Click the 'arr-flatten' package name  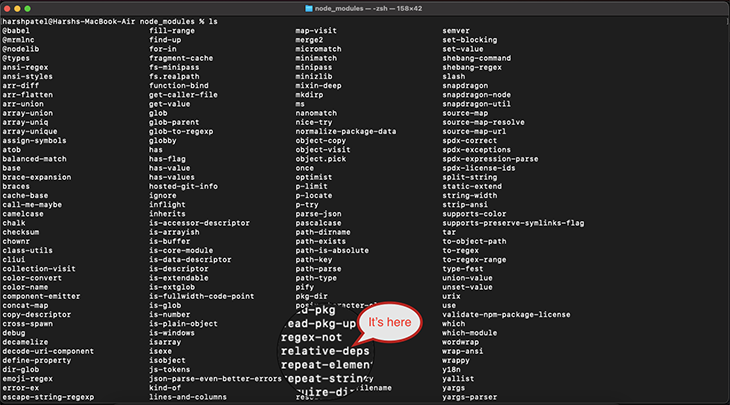point(27,95)
